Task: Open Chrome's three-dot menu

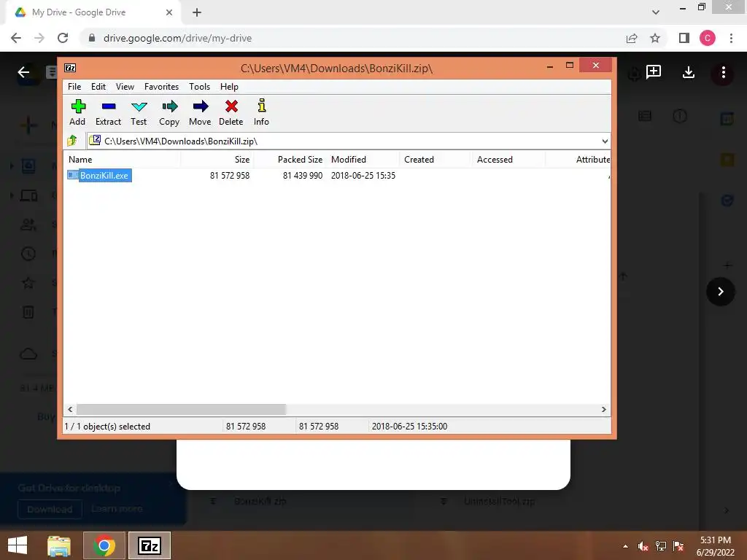Action: (x=731, y=38)
